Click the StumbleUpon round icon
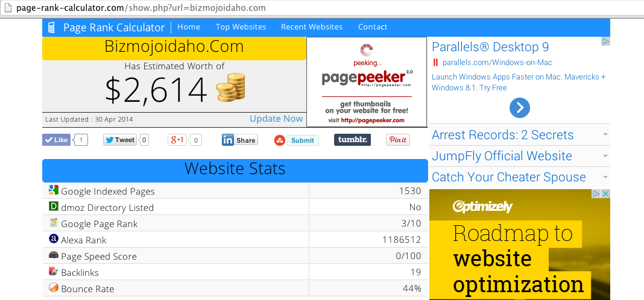Image resolution: width=644 pixels, height=300 pixels. (x=280, y=140)
